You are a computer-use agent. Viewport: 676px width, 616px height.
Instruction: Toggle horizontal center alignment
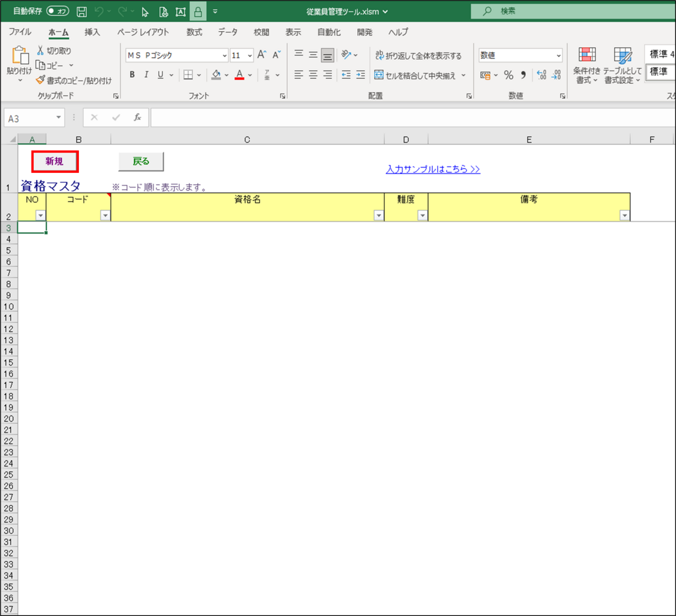313,75
